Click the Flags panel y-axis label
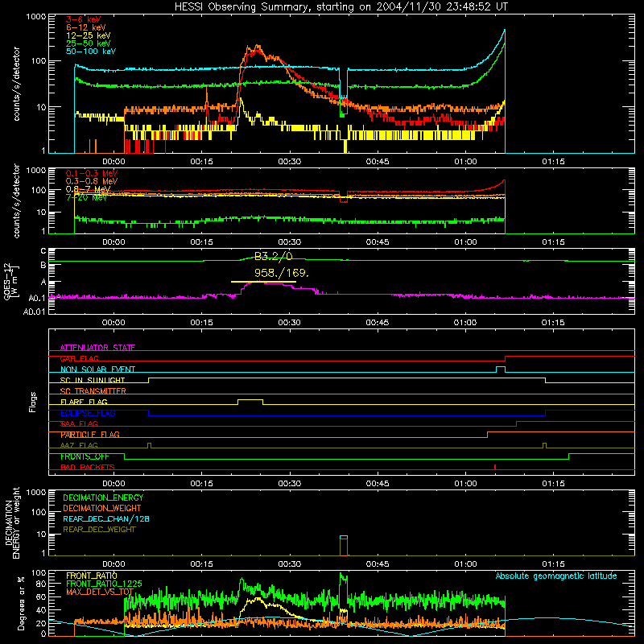The image size is (644, 644). 33,402
